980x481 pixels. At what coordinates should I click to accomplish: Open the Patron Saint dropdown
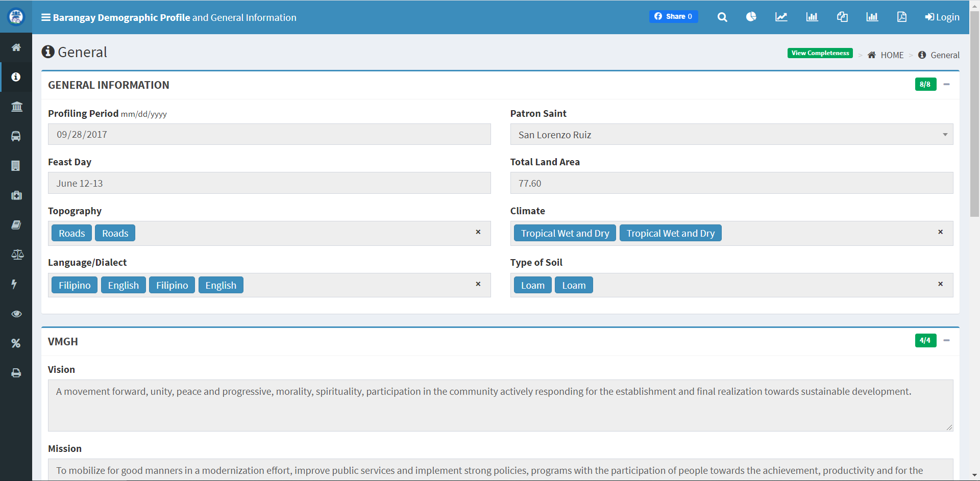[x=731, y=135]
